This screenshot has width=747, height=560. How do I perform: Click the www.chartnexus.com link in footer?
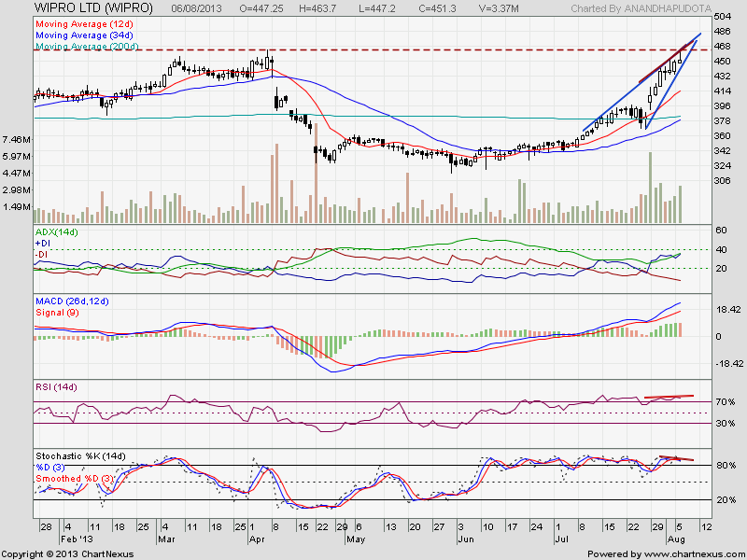tap(694, 554)
